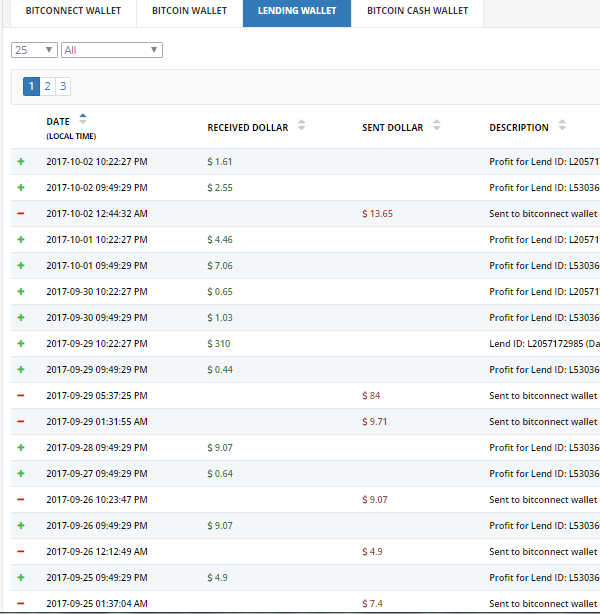Select the $ 2.55 received amount
Image resolution: width=600 pixels, height=614 pixels.
click(x=220, y=188)
